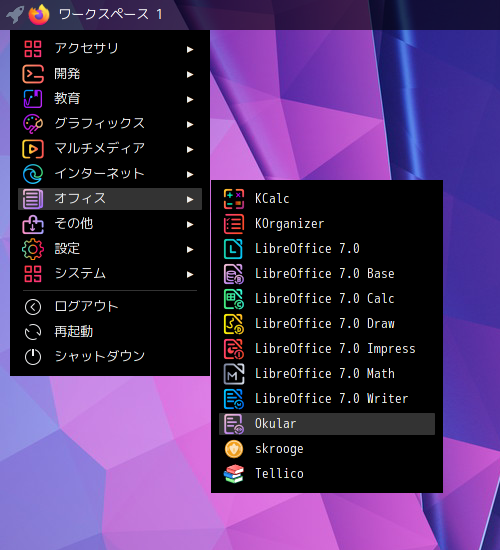The image size is (500, 550).
Task: Click the その他 category icon
Action: point(33,224)
